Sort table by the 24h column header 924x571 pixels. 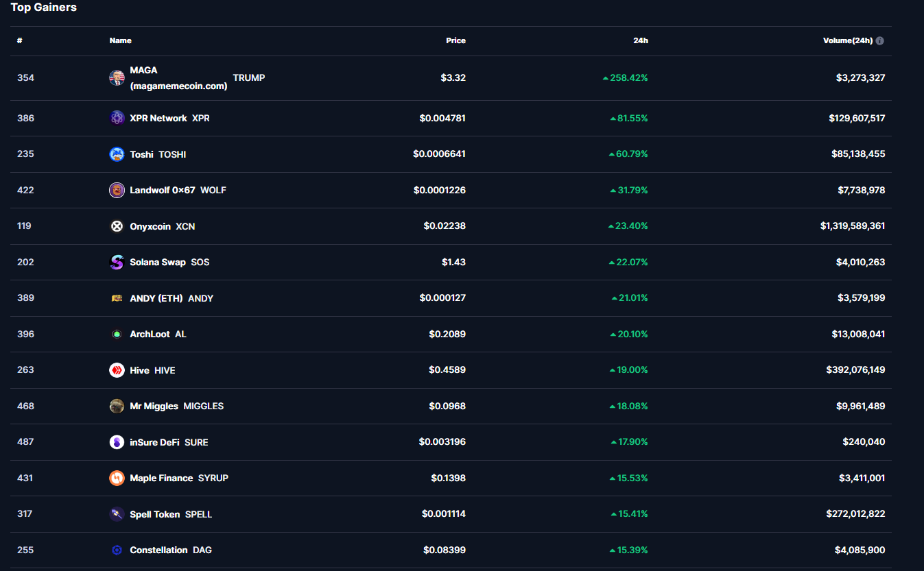point(641,40)
